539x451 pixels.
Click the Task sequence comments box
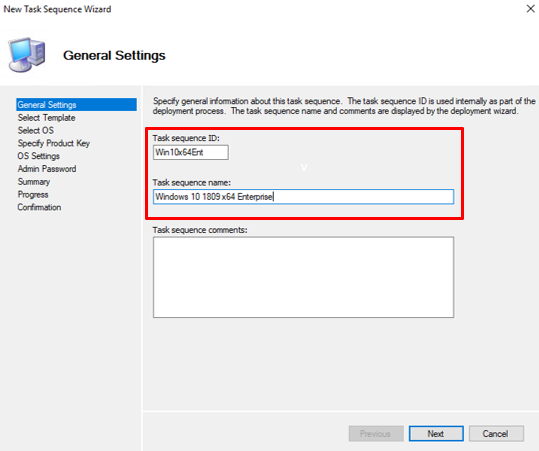(303, 277)
